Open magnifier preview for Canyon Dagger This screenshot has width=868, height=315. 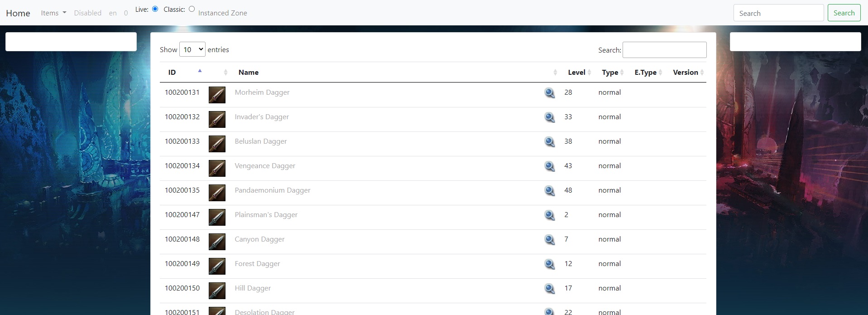click(549, 240)
